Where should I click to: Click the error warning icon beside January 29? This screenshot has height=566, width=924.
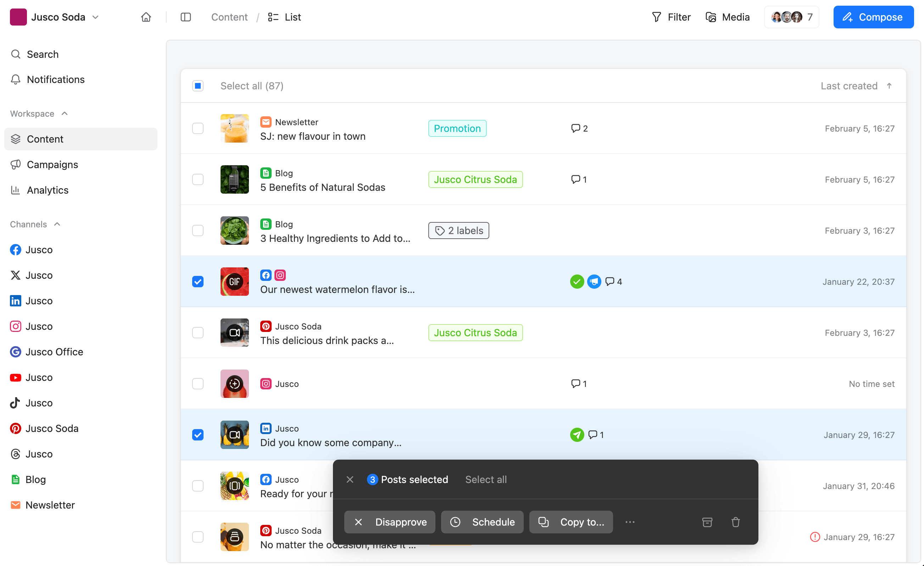coord(814,537)
